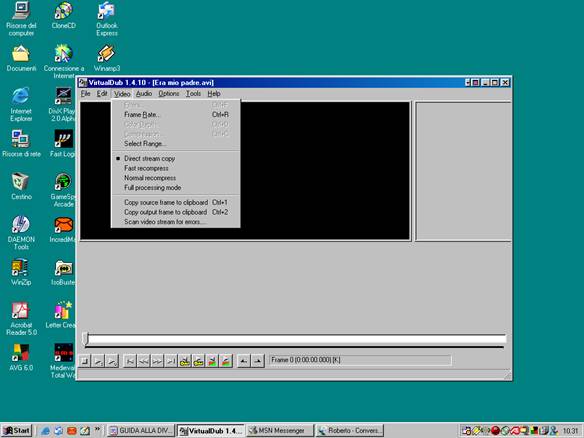This screenshot has width=584, height=438.
Task: Select CloneCD desktop icon
Action: [x=64, y=16]
